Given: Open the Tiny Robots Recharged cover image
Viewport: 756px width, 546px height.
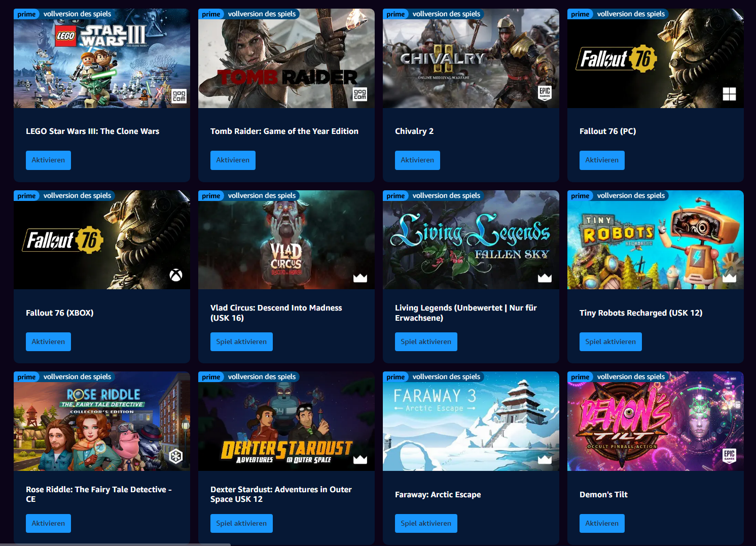Looking at the screenshot, I should (656, 240).
